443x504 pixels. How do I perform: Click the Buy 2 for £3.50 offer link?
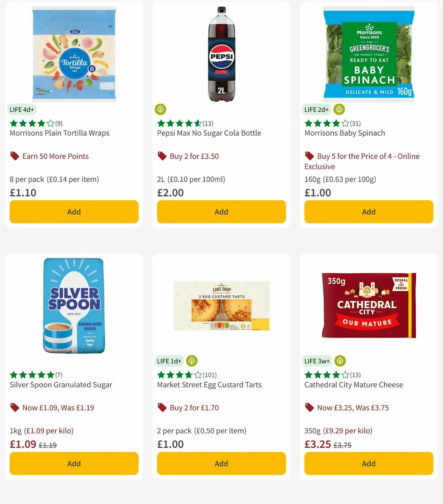(x=193, y=156)
